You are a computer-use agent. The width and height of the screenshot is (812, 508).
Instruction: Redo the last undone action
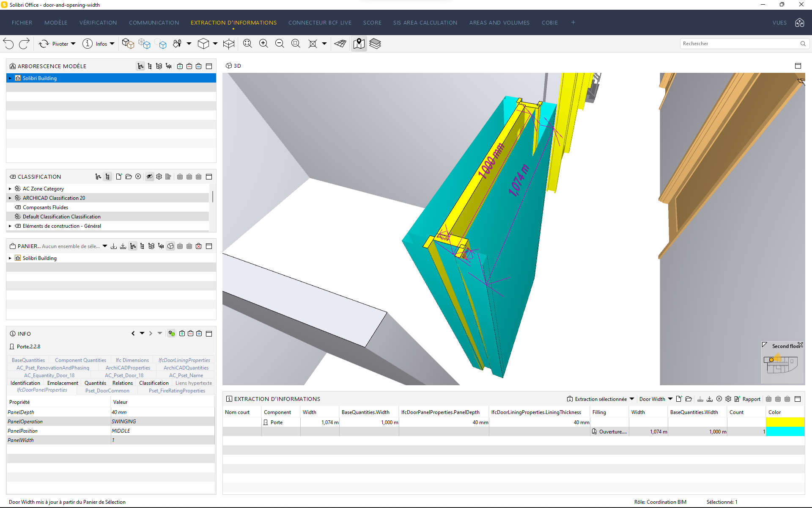point(25,44)
